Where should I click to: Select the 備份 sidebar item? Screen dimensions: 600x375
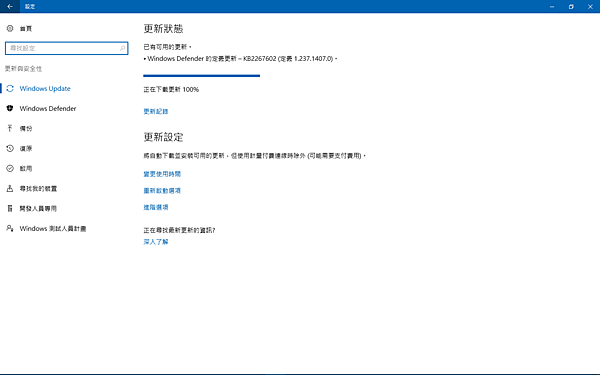(x=26, y=129)
